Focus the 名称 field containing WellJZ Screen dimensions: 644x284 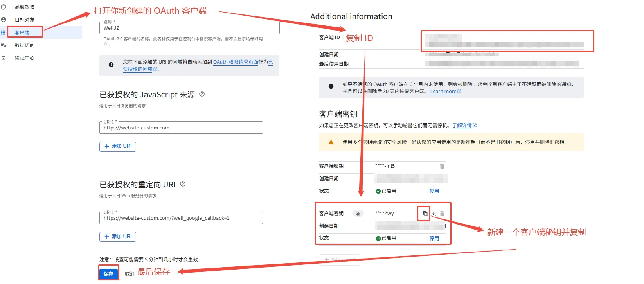coord(189,28)
